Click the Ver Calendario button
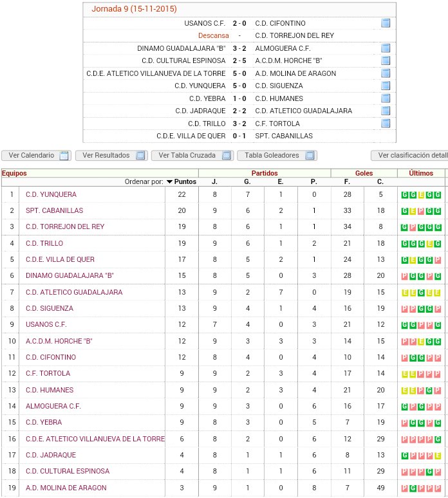Screen dimensions: 448x498 tap(36, 155)
